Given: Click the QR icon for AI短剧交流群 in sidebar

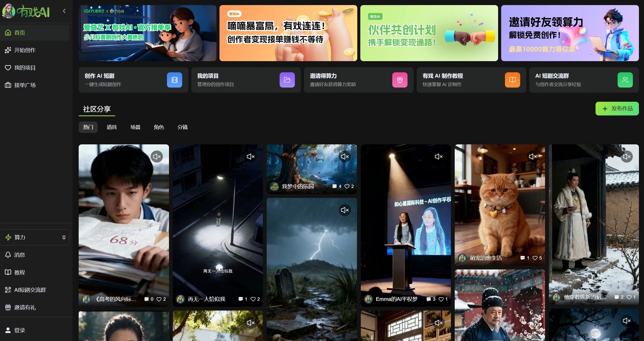Looking at the screenshot, I should point(8,290).
